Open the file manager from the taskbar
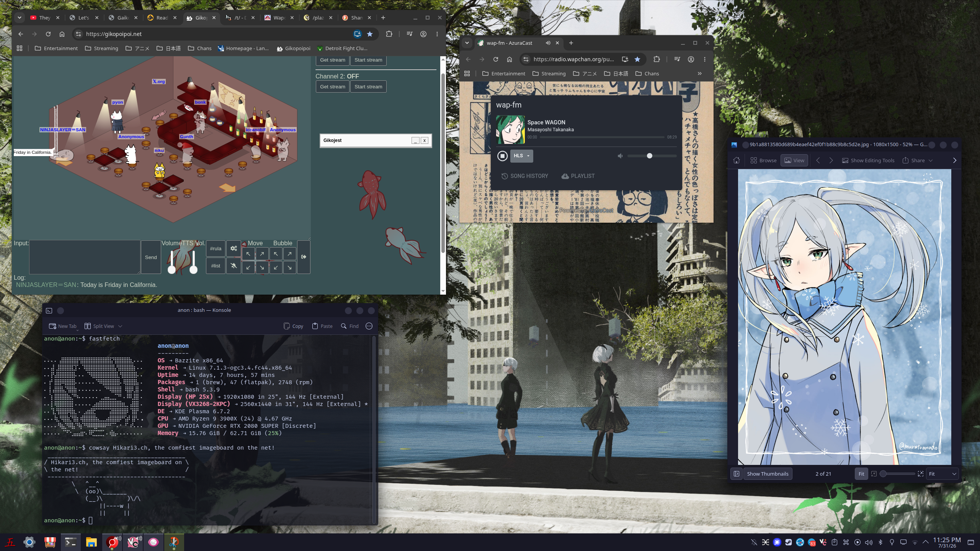Image resolution: width=980 pixels, height=551 pixels. pos(91,542)
